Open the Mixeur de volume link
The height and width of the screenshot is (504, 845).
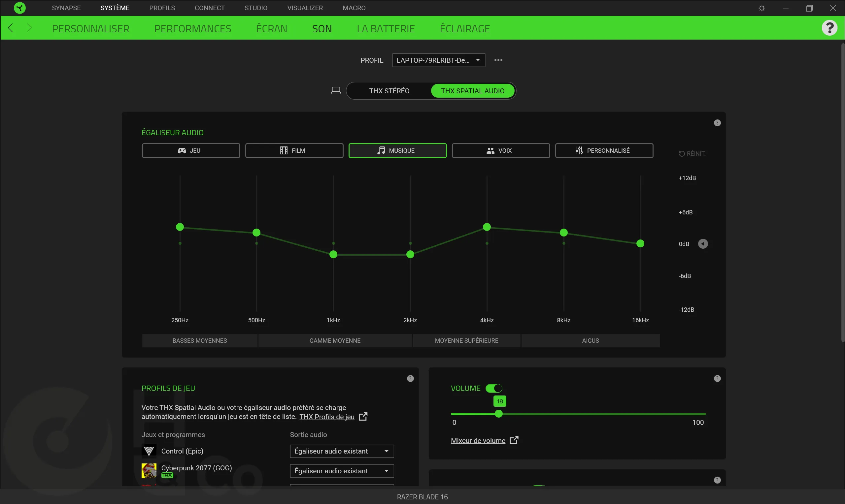tap(478, 440)
